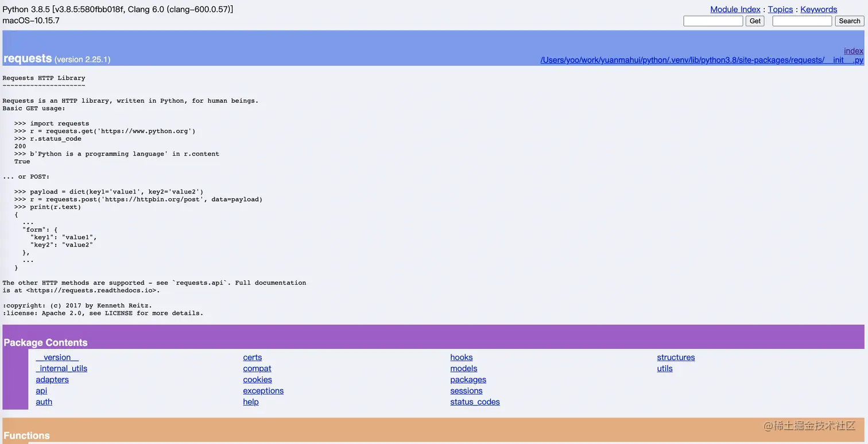
Task: Focus the input field beside Search
Action: (x=802, y=21)
